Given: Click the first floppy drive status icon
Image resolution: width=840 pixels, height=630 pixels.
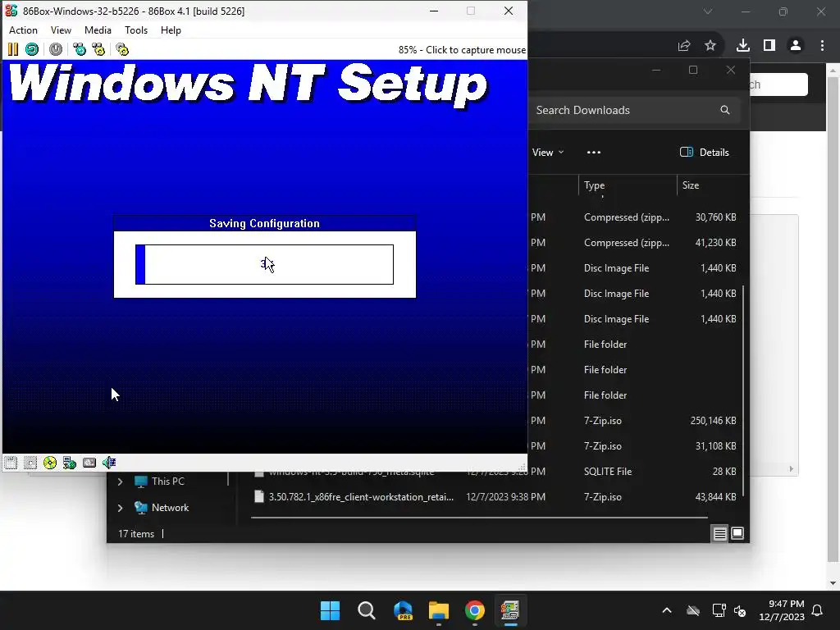Looking at the screenshot, I should click(11, 463).
